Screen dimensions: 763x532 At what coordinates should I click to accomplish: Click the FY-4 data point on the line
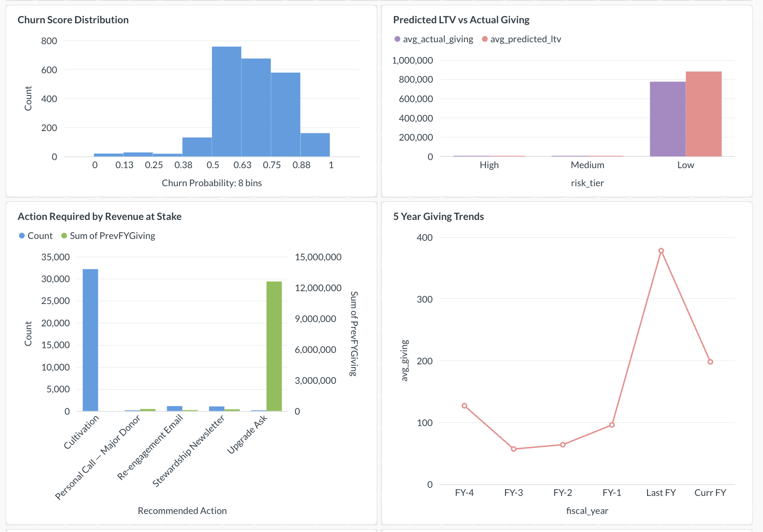(464, 406)
